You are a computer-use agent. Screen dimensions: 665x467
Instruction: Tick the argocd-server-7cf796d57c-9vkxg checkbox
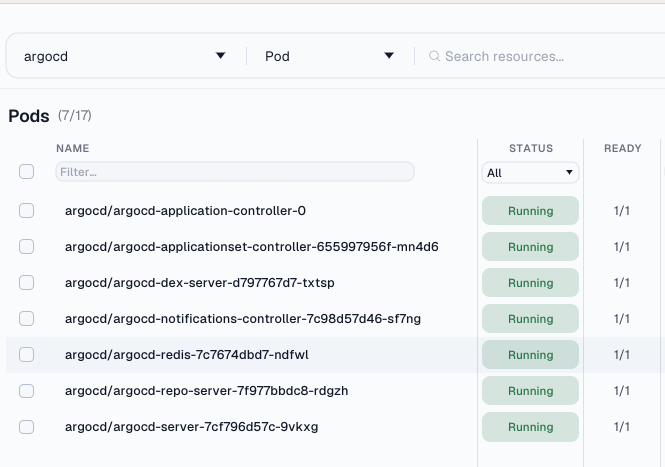point(26,427)
